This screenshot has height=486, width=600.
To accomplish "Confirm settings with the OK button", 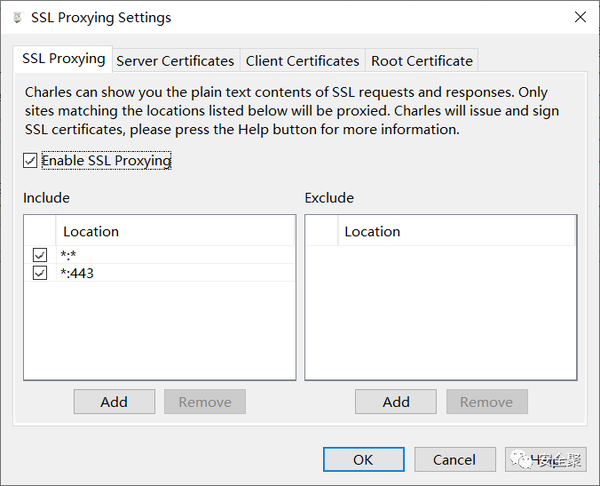I will [363, 459].
